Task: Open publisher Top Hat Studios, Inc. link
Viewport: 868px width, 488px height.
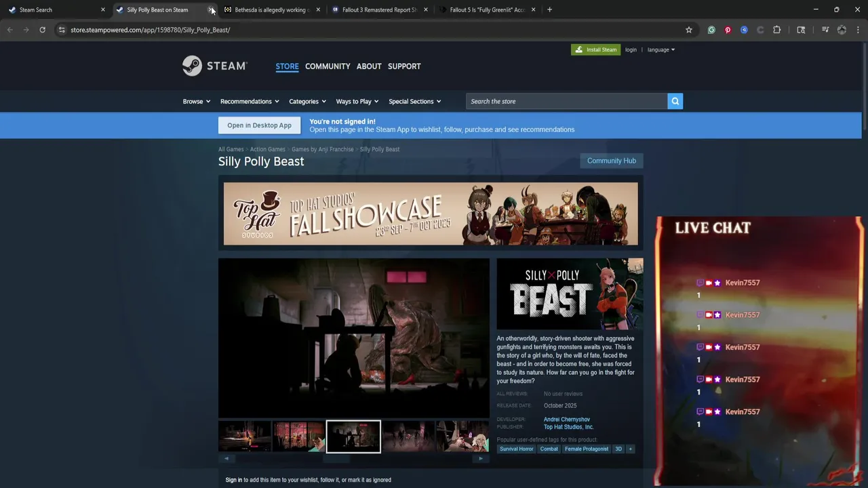Action: tap(568, 427)
